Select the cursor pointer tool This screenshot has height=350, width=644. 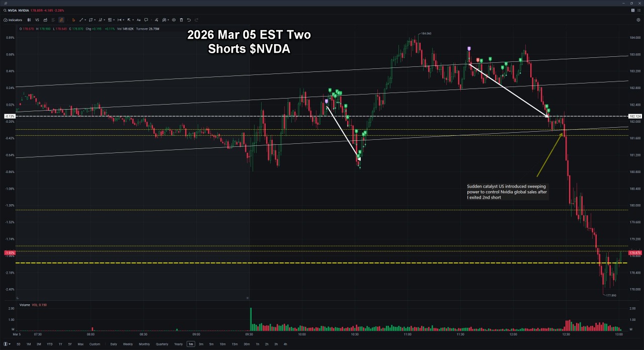(73, 20)
